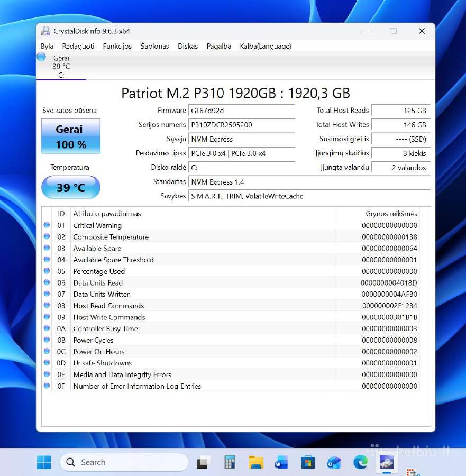This screenshot has height=476, width=466.
Task: Click raw value 000000002F1284
Action: click(389, 306)
